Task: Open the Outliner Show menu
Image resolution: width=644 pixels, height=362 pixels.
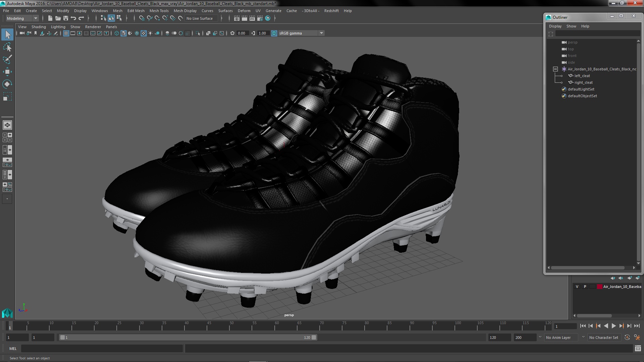Action: (571, 26)
